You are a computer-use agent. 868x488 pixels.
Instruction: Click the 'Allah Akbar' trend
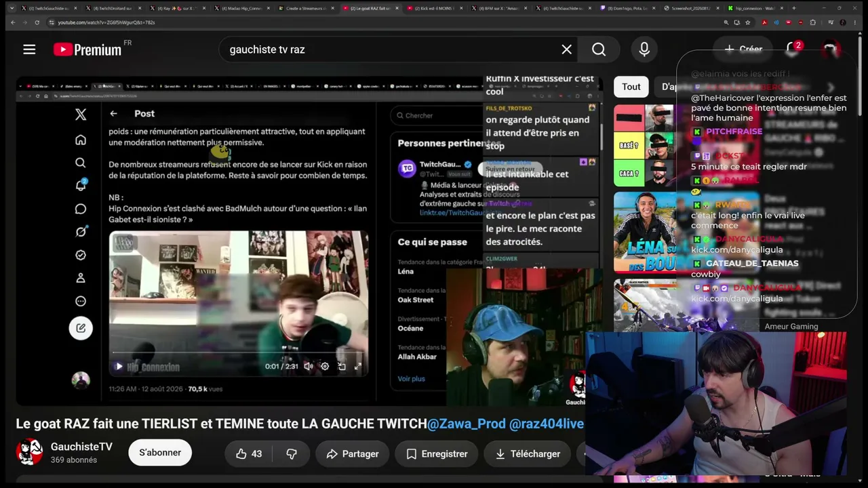click(417, 357)
